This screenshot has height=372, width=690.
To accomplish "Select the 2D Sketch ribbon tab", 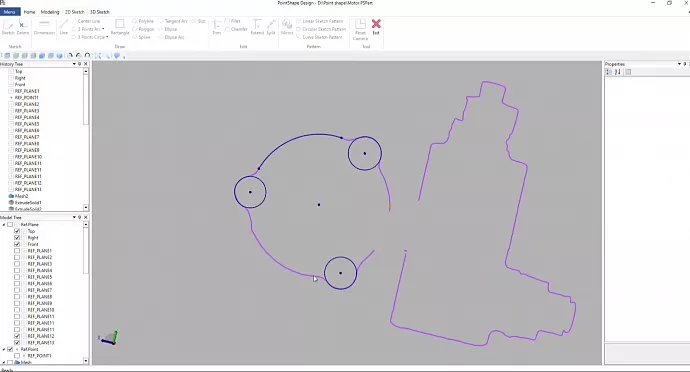I will coord(74,12).
